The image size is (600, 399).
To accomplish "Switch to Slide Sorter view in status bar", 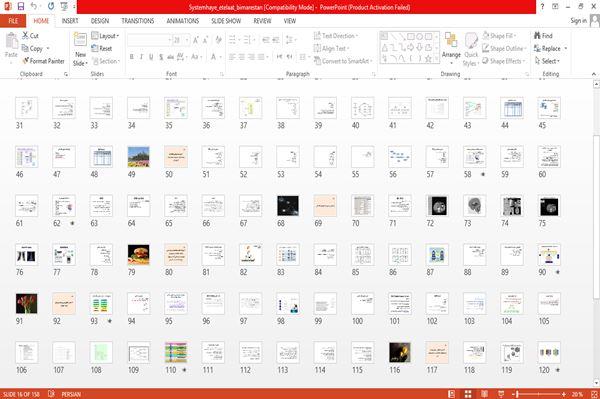I will pyautogui.click(x=468, y=394).
